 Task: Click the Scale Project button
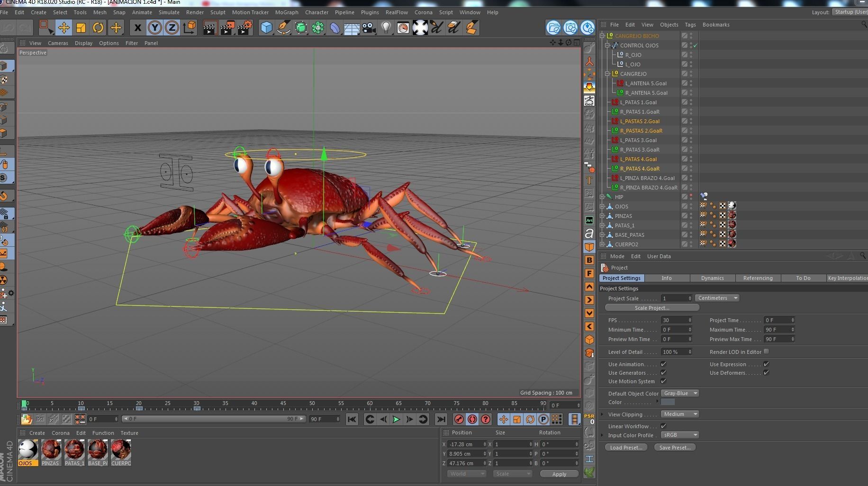tap(652, 308)
